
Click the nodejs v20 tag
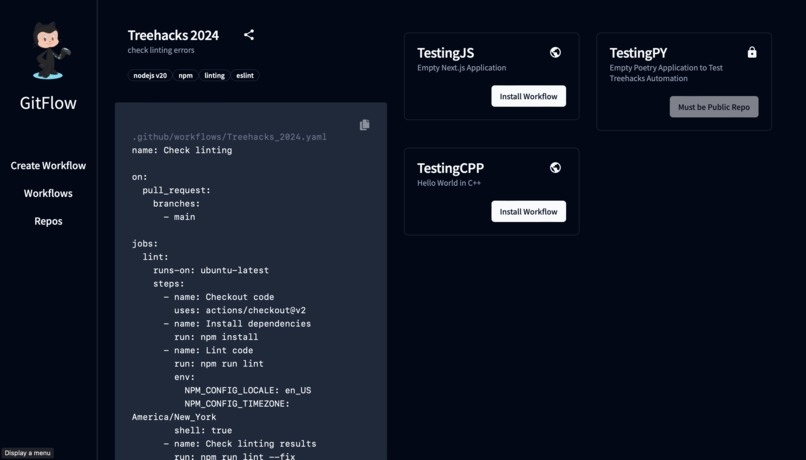click(150, 76)
